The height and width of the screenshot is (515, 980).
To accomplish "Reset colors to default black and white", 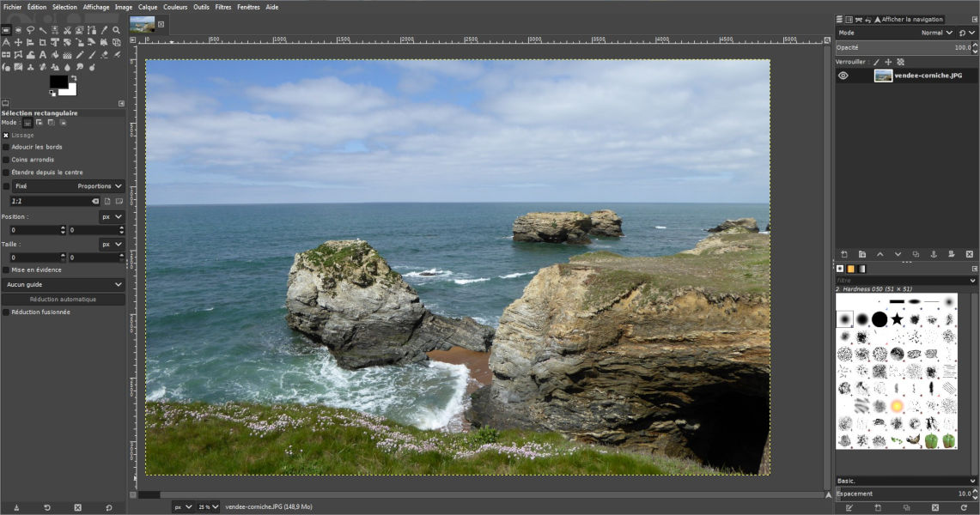I will pos(52,93).
